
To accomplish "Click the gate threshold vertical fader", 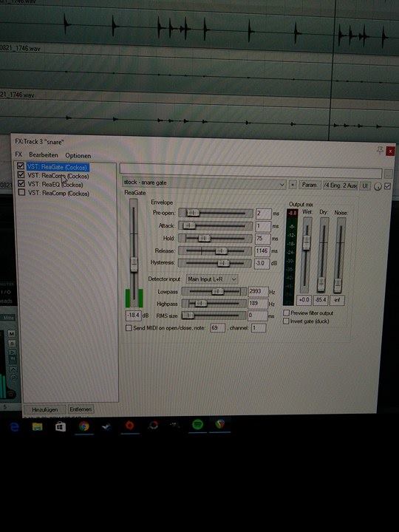I will pos(134,265).
